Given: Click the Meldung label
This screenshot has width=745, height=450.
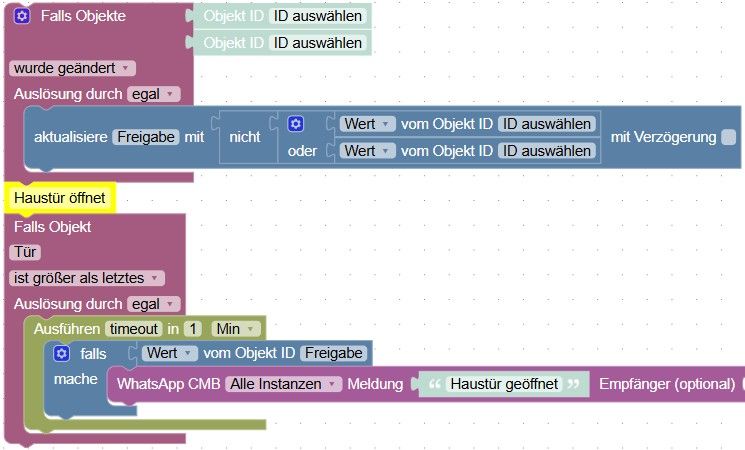Looking at the screenshot, I should pos(375,384).
